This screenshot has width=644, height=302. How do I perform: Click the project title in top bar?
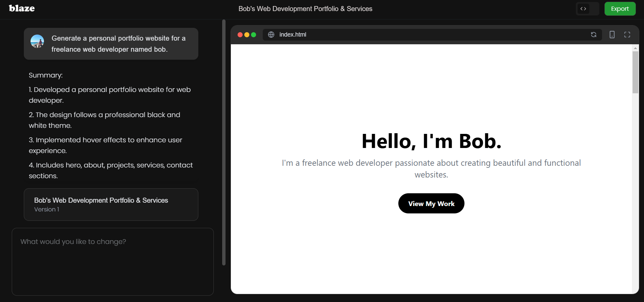tap(305, 9)
